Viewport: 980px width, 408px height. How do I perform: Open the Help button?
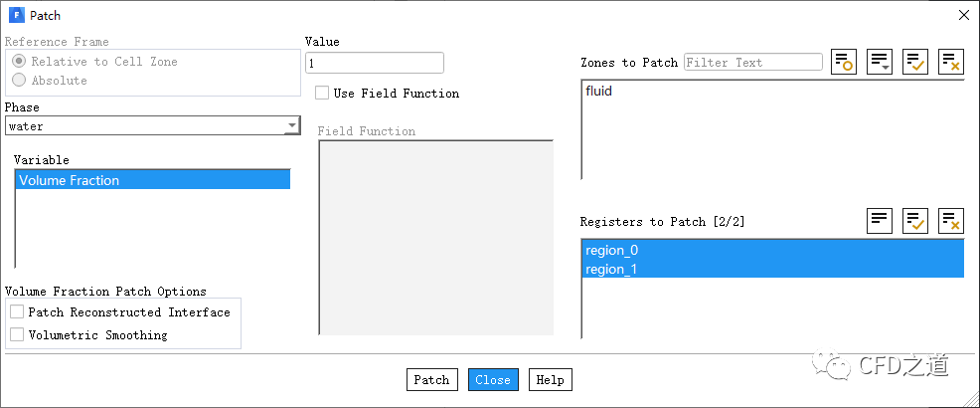point(550,380)
